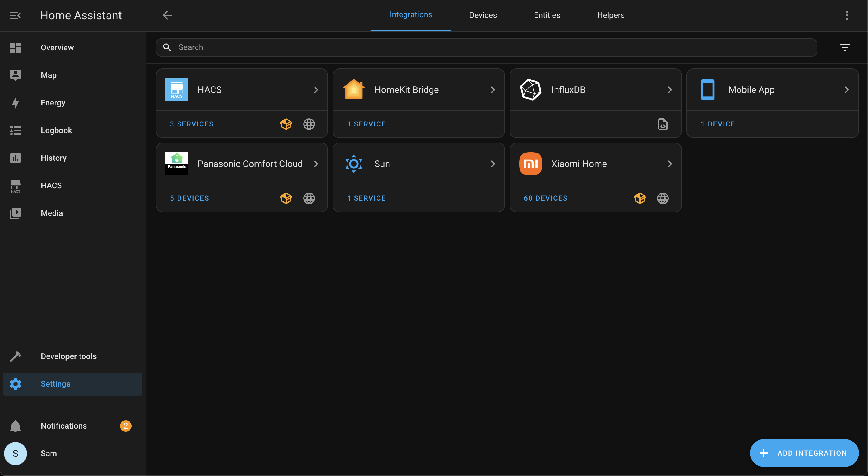Expand the InfluxDB card chevron
Image resolution: width=868 pixels, height=476 pixels.
coord(670,90)
